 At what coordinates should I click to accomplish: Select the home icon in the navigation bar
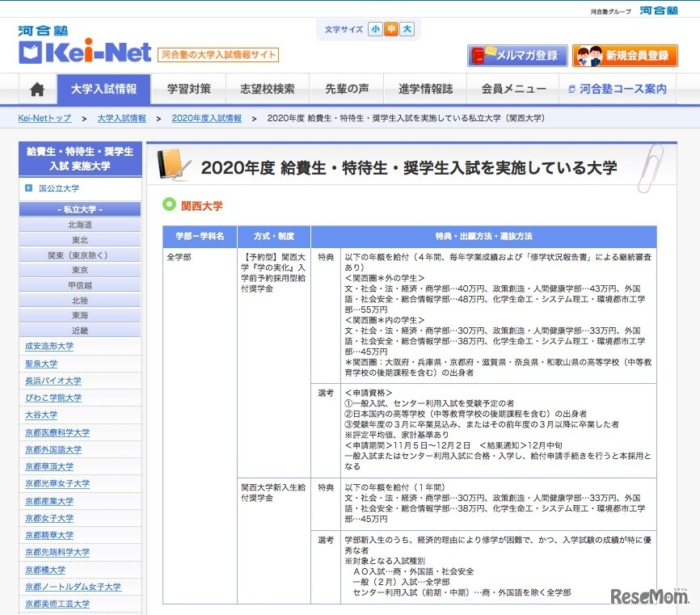(x=36, y=89)
